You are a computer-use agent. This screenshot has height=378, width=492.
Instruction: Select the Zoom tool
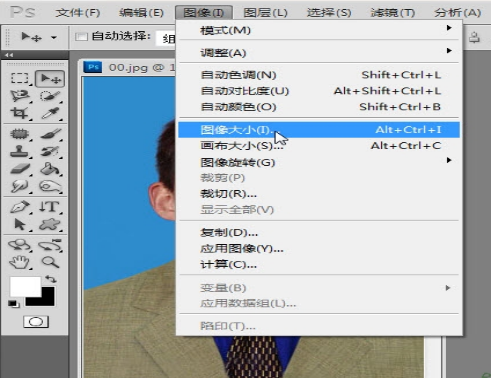tap(50, 262)
